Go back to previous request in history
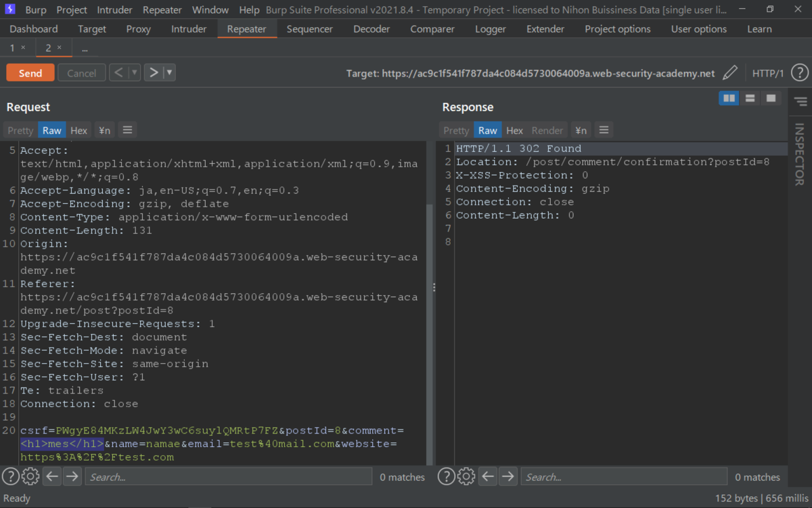812x508 pixels. coord(118,72)
